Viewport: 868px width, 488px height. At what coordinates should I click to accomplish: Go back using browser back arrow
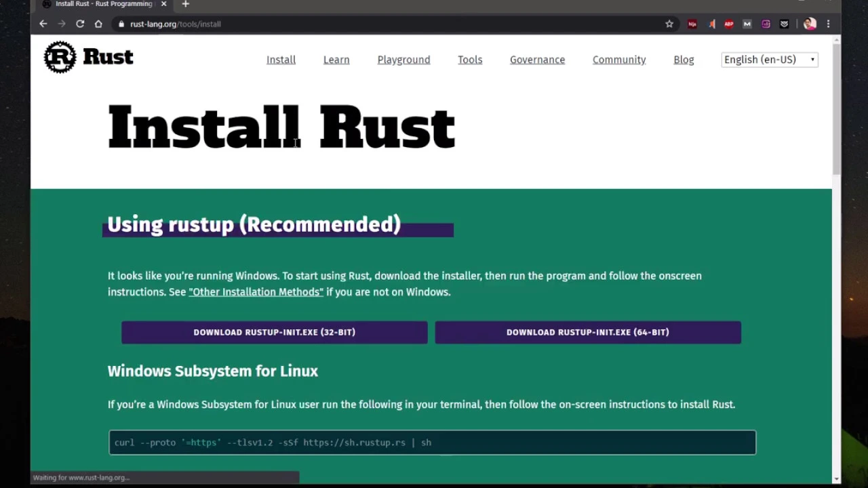(x=43, y=24)
